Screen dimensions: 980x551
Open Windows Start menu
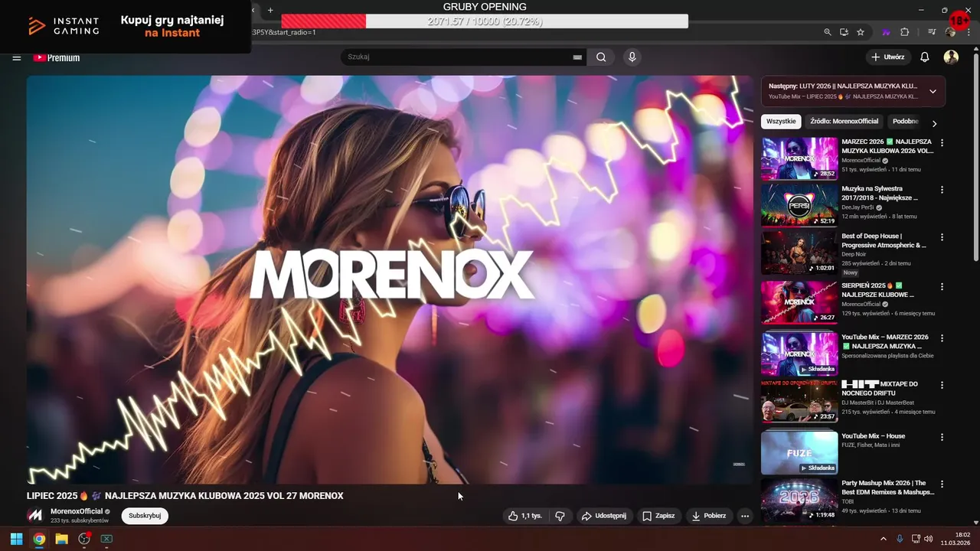pyautogui.click(x=16, y=539)
